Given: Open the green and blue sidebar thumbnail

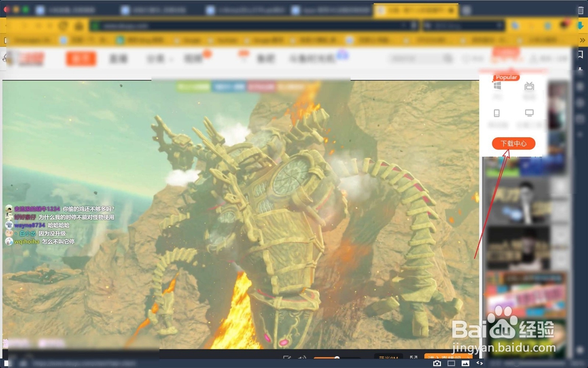Looking at the screenshot, I should [525, 167].
